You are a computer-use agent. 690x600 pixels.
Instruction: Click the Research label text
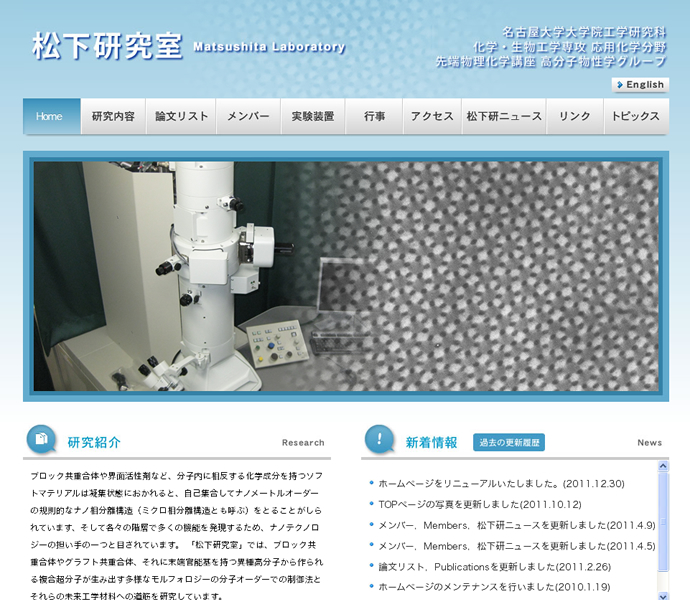click(303, 443)
